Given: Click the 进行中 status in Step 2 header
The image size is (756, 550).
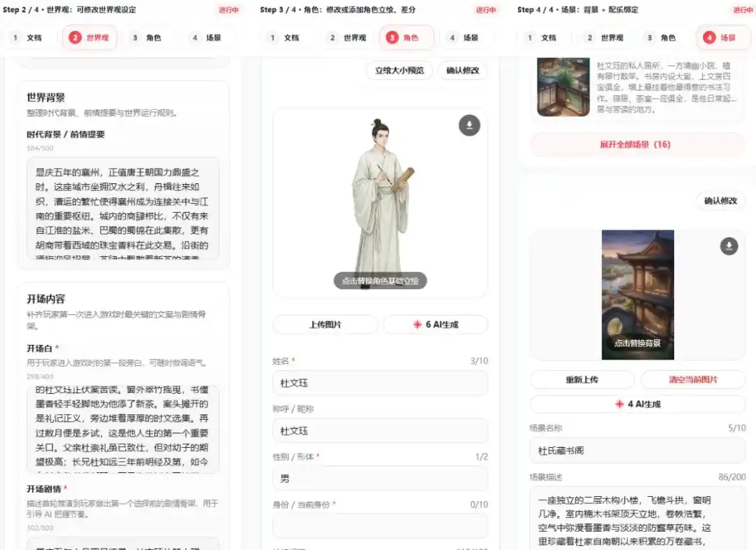Looking at the screenshot, I should pos(228,10).
